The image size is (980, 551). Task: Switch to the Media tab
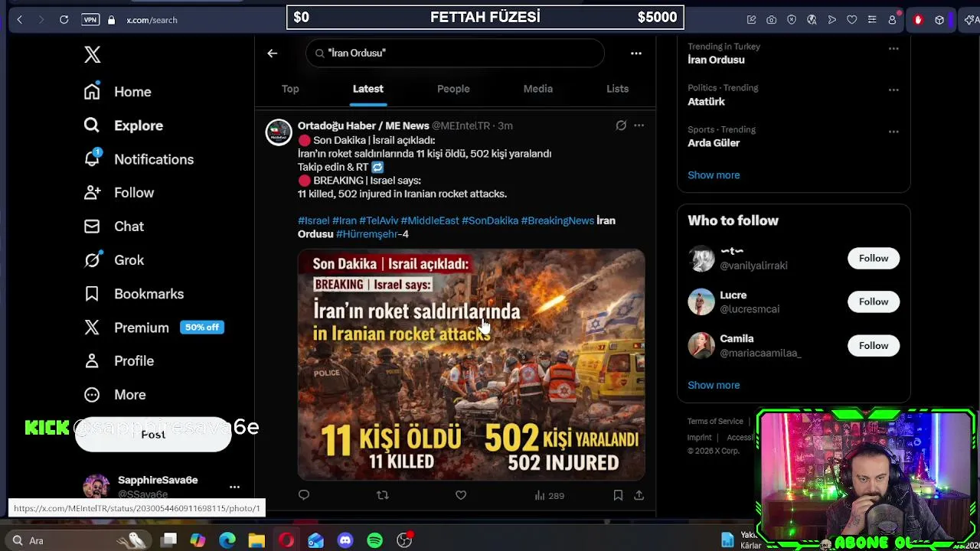pyautogui.click(x=537, y=89)
